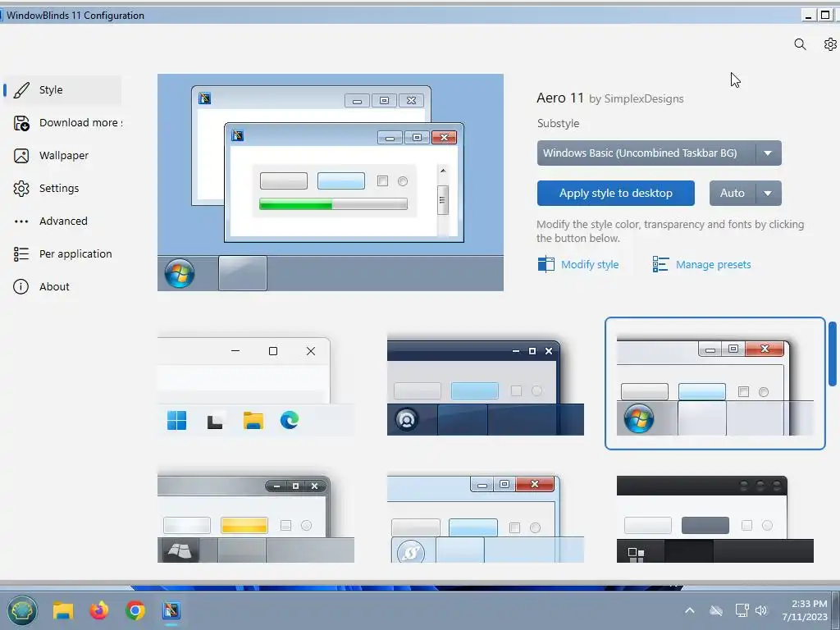Select the gray style with yellow button

tap(256, 518)
